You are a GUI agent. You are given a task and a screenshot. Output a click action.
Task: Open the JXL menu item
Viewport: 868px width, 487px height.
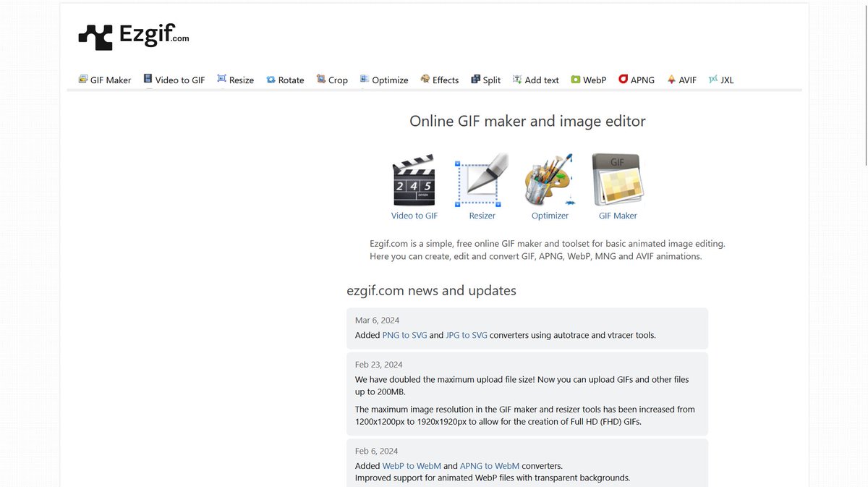721,80
